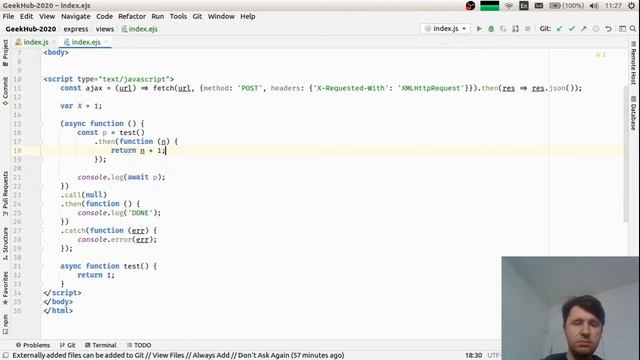
Task: Open the Code menu
Action: (104, 16)
